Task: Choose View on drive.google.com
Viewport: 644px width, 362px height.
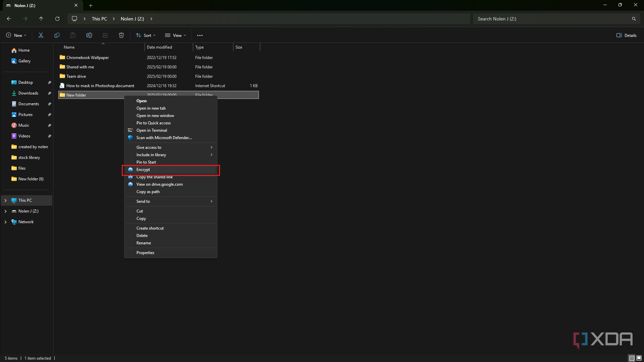Action: (x=171, y=184)
